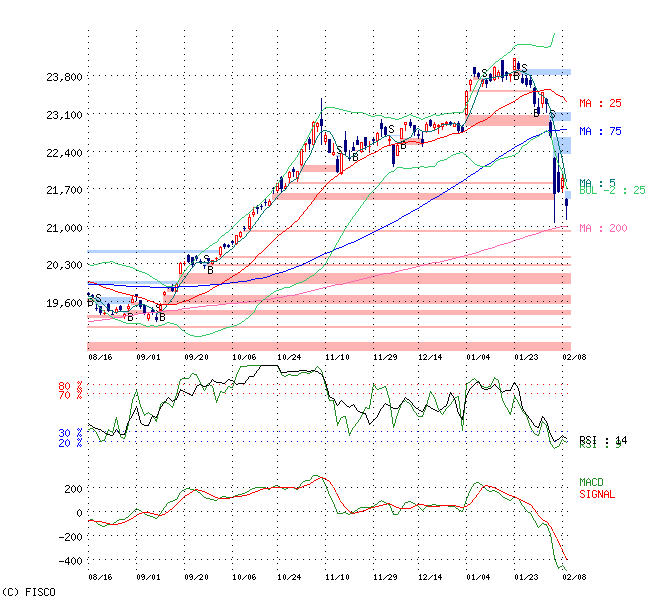Click the red SIGNAL legend label

coord(597,494)
